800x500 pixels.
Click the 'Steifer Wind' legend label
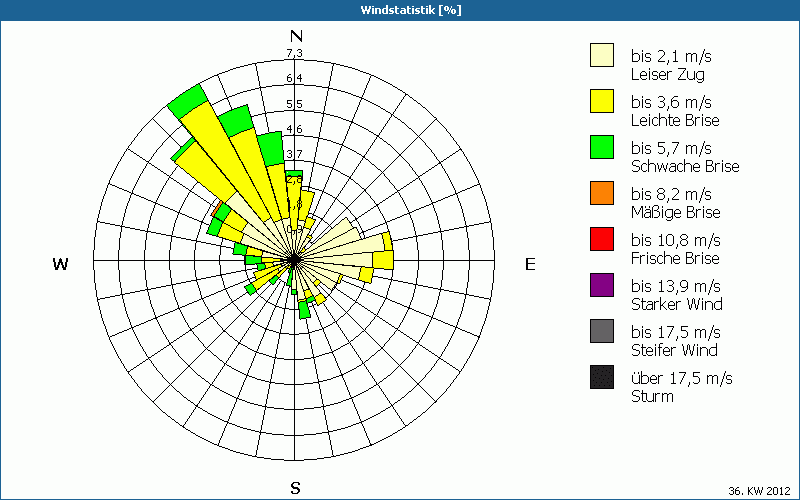click(x=674, y=350)
